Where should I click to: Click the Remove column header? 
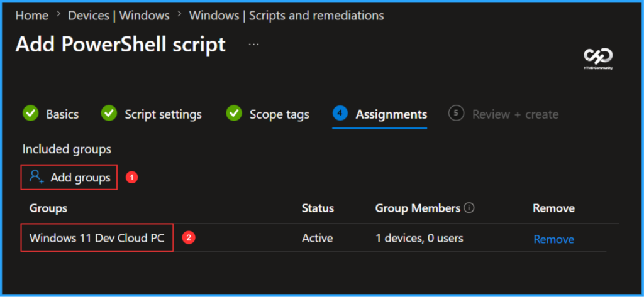[x=553, y=208]
